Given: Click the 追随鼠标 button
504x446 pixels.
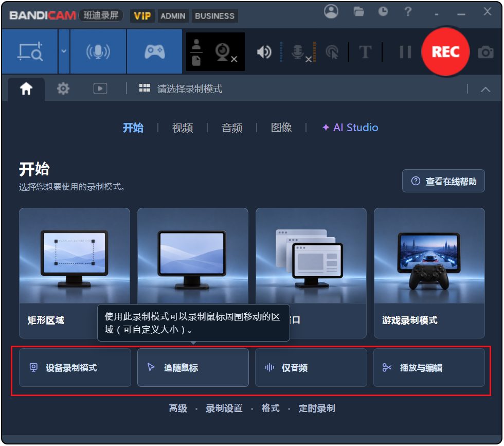Looking at the screenshot, I should click(193, 367).
